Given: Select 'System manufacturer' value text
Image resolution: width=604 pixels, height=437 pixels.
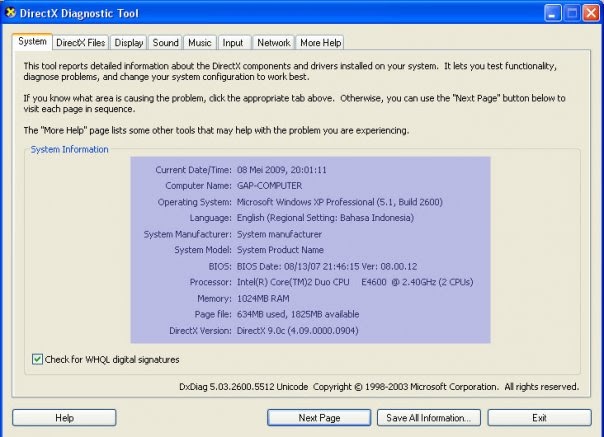Looking at the screenshot, I should (279, 234).
